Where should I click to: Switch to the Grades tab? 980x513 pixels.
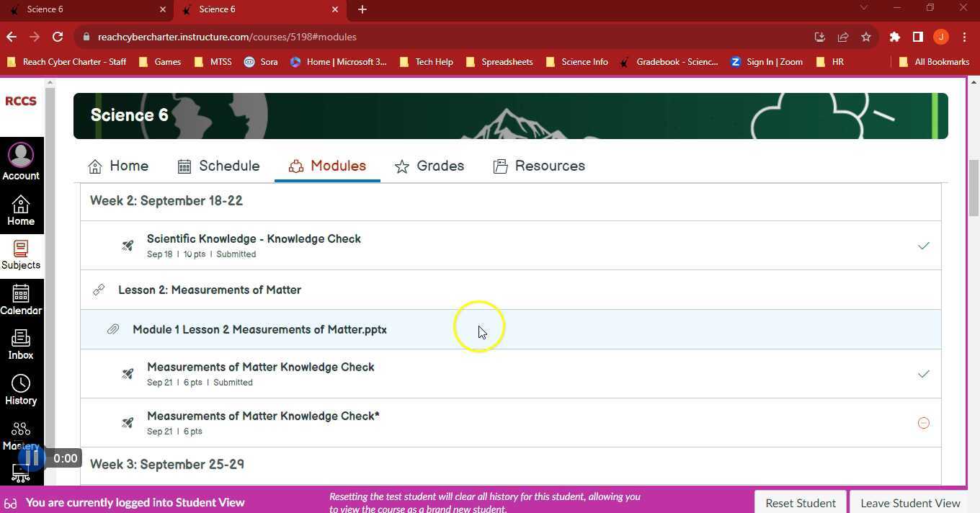(429, 166)
